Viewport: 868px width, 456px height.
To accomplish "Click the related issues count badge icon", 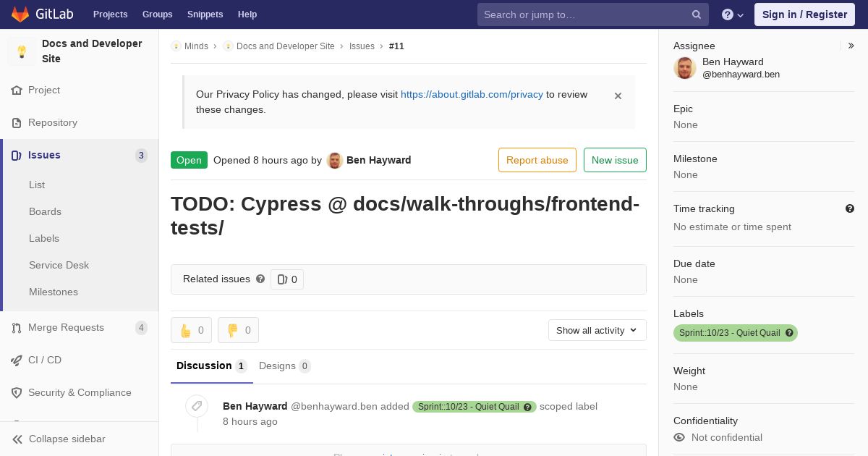I will [x=283, y=279].
